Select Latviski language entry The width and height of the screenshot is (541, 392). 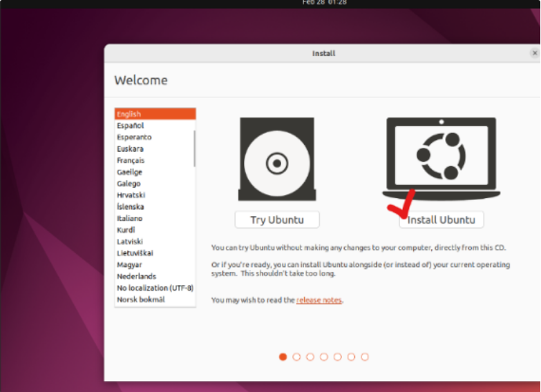[x=154, y=242]
